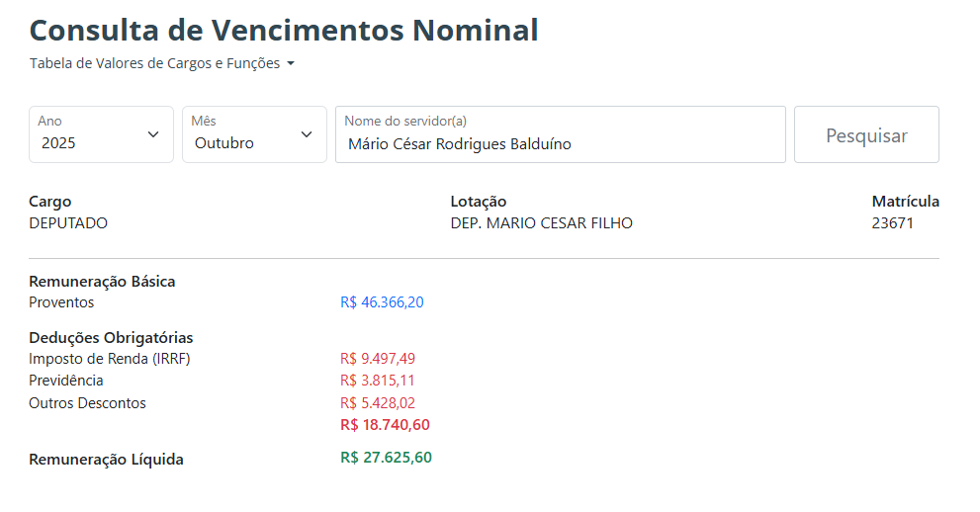Click the DEP. MARIO CESAR FILHO lotação text
980x512 pixels.
point(541,223)
